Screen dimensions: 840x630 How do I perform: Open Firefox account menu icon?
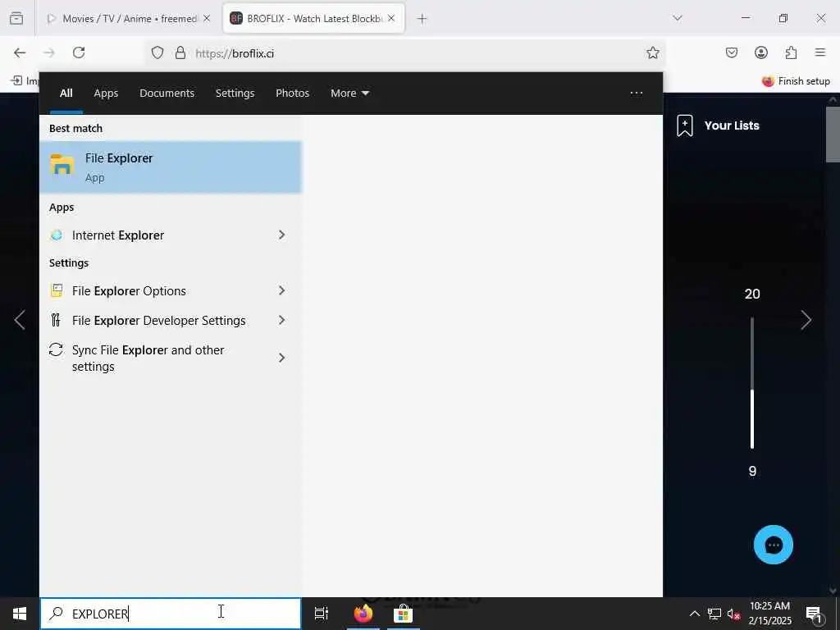[761, 52]
